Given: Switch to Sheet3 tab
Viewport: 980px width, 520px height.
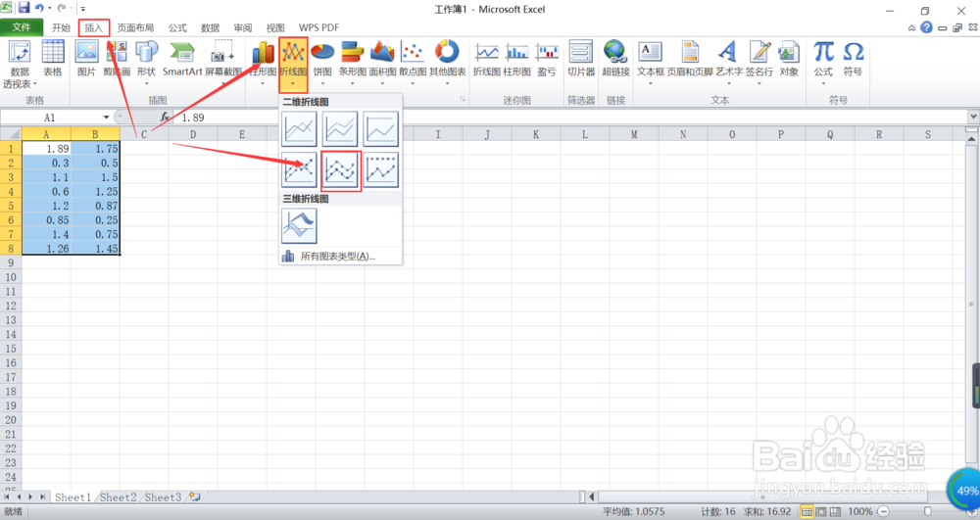Looking at the screenshot, I should pyautogui.click(x=163, y=497).
